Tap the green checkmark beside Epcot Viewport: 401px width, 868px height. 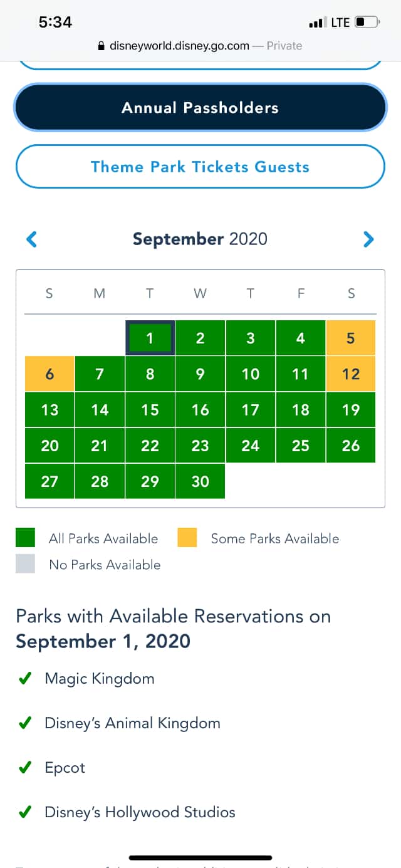click(25, 768)
